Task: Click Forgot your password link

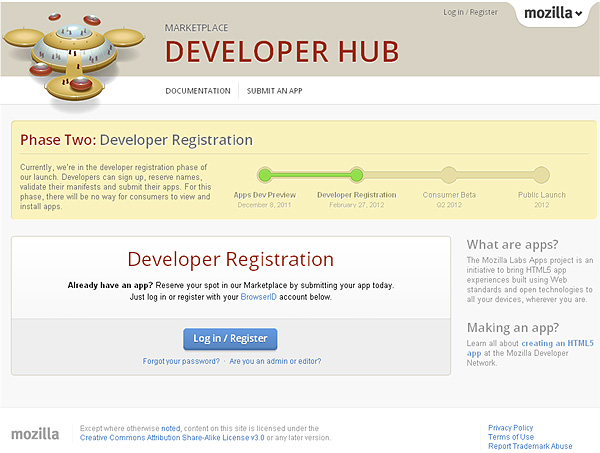Action: 181,361
